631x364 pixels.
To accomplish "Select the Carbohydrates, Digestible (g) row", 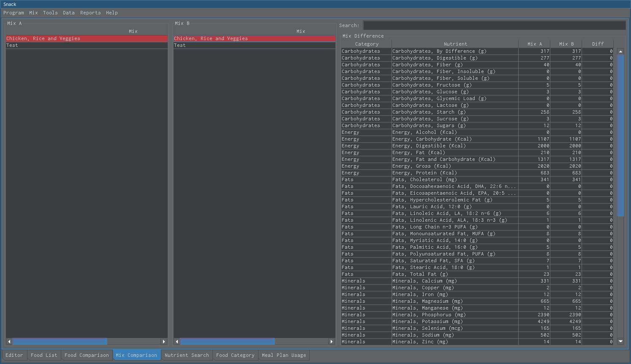I will click(x=477, y=58).
